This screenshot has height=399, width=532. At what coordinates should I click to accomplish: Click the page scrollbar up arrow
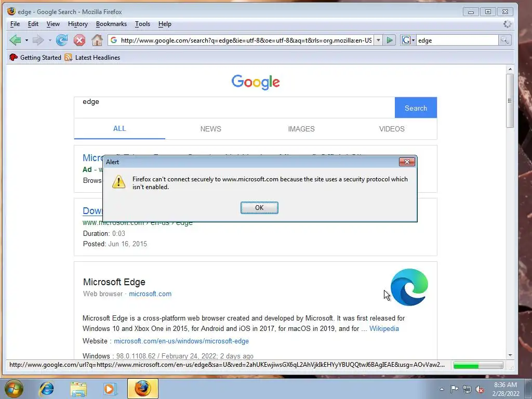click(510, 69)
